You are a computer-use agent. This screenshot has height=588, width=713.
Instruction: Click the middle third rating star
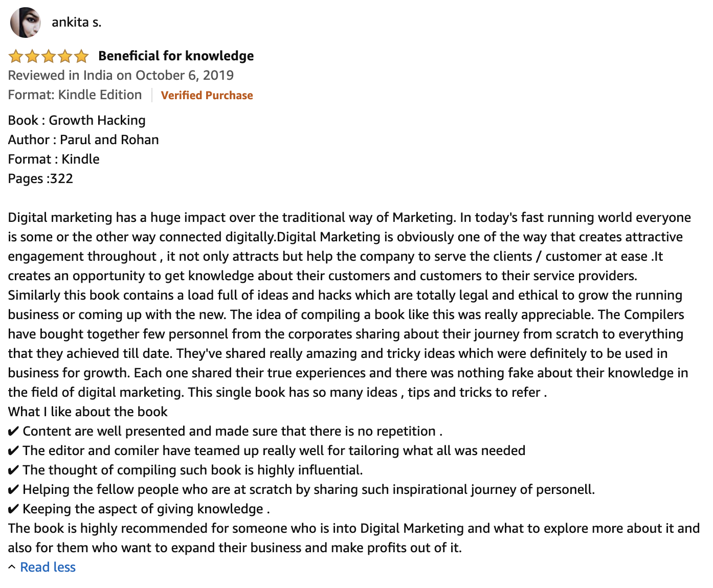[49, 56]
